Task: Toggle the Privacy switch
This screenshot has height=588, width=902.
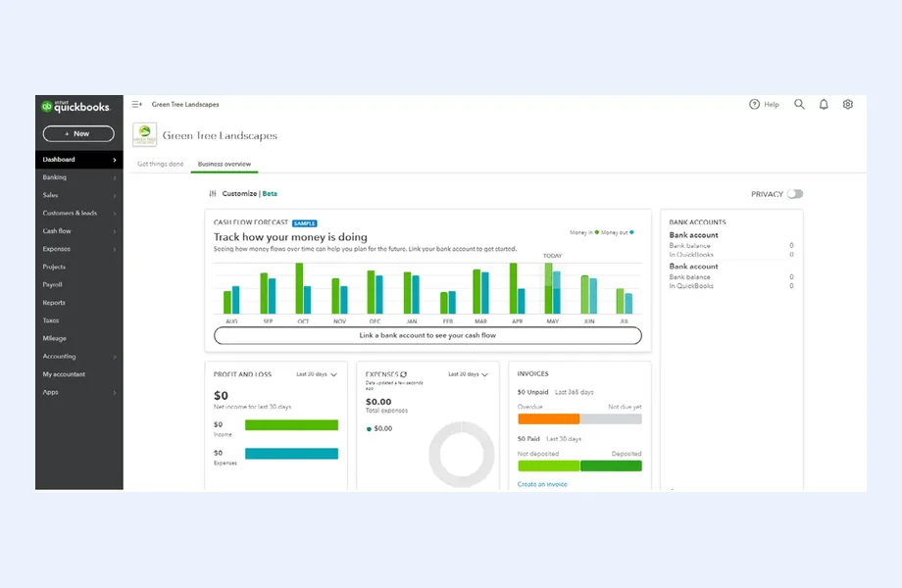Action: pos(795,194)
